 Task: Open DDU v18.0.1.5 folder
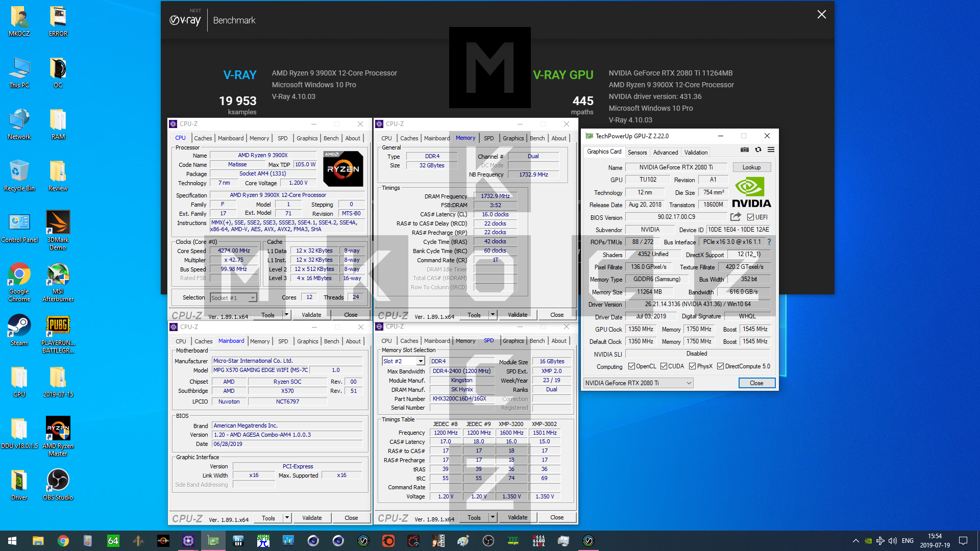pyautogui.click(x=19, y=433)
